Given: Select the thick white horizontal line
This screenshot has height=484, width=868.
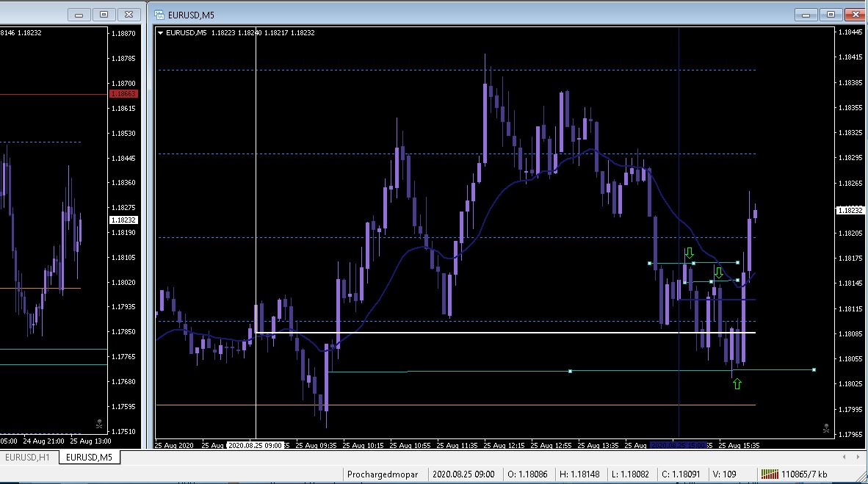Looking at the screenshot, I should (x=505, y=333).
